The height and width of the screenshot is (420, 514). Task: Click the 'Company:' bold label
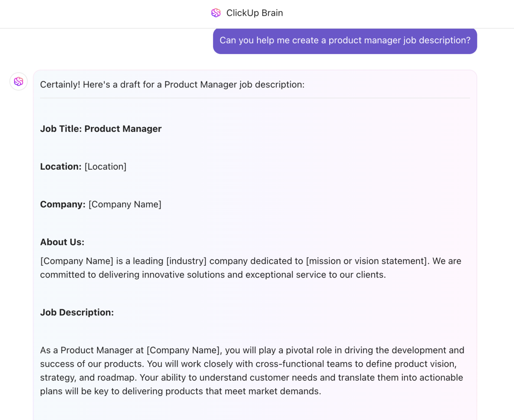(63, 204)
